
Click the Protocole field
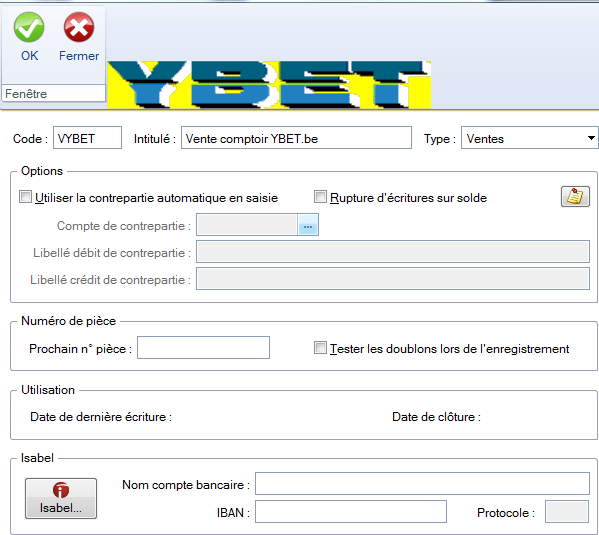click(x=567, y=512)
